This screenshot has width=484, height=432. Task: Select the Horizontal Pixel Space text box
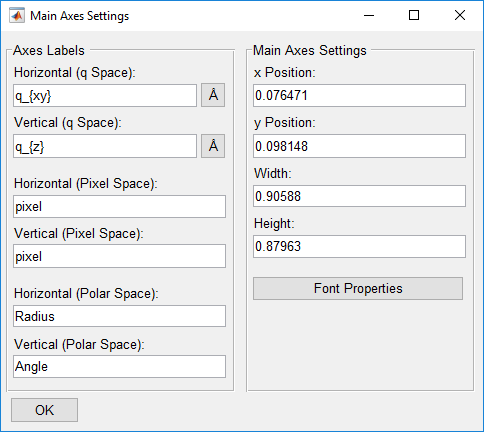point(119,206)
